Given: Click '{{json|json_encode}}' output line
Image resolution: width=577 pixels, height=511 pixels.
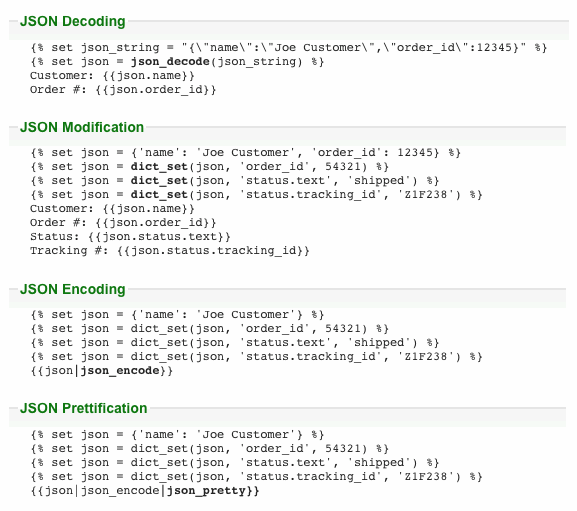Looking at the screenshot, I should click(102, 370).
